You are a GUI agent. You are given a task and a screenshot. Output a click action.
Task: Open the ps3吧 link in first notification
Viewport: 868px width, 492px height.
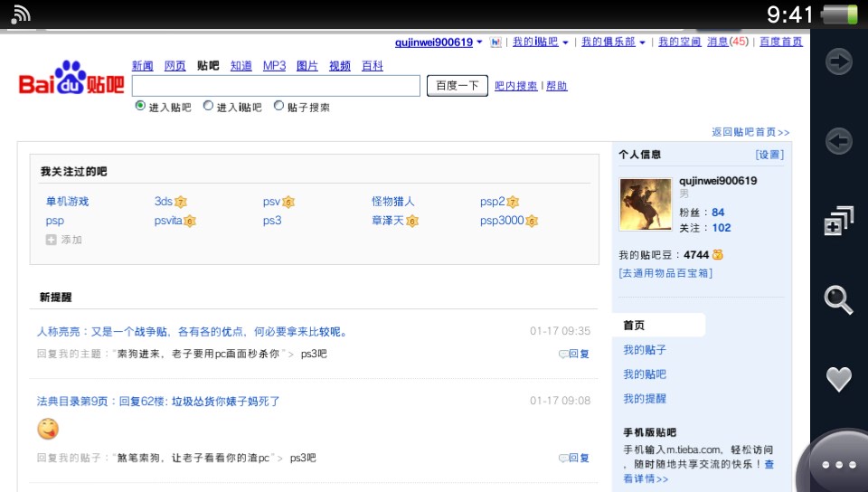[x=314, y=354]
